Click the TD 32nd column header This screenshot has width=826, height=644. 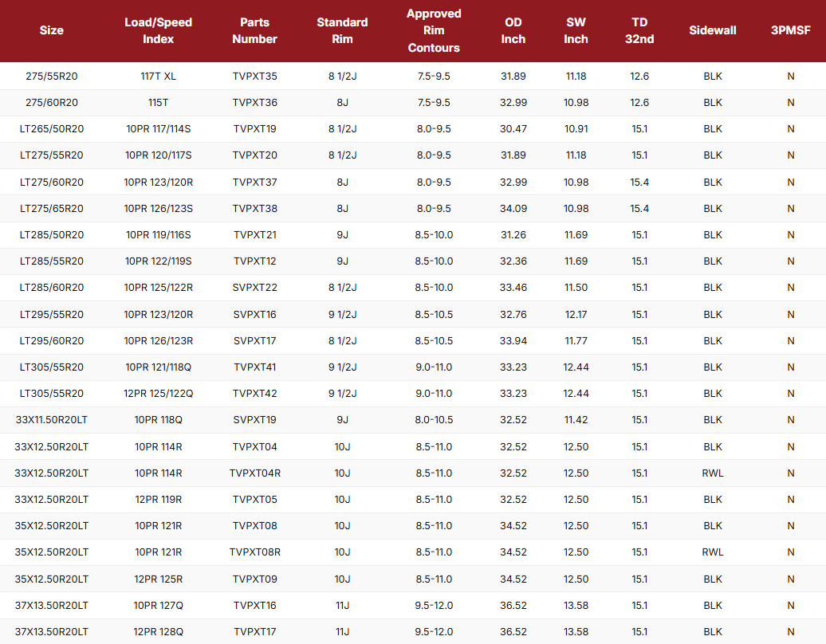point(639,30)
